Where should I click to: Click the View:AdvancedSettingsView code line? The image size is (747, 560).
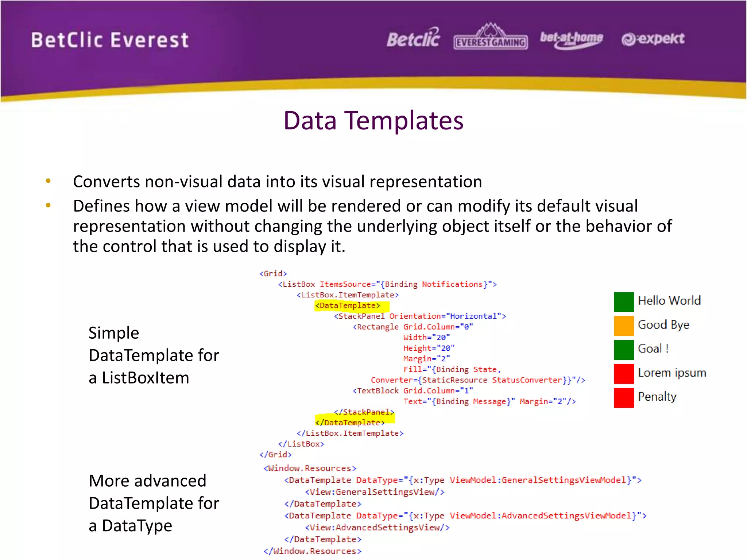click(377, 528)
